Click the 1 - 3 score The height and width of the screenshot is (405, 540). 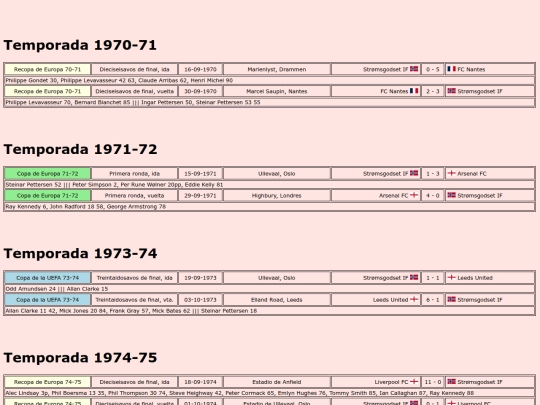(433, 174)
